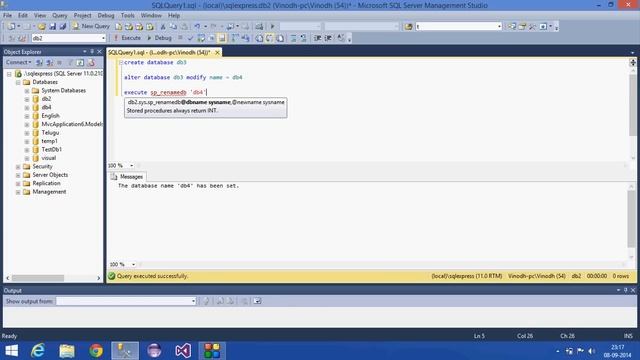
Task: Open the editor zoom 100% dropdown
Action: [131, 165]
